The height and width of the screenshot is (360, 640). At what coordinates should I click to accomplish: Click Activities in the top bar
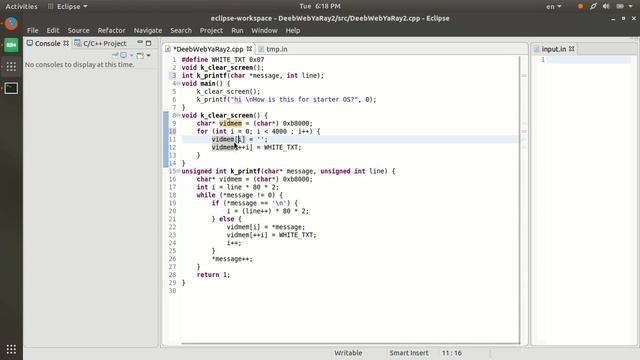(21, 6)
